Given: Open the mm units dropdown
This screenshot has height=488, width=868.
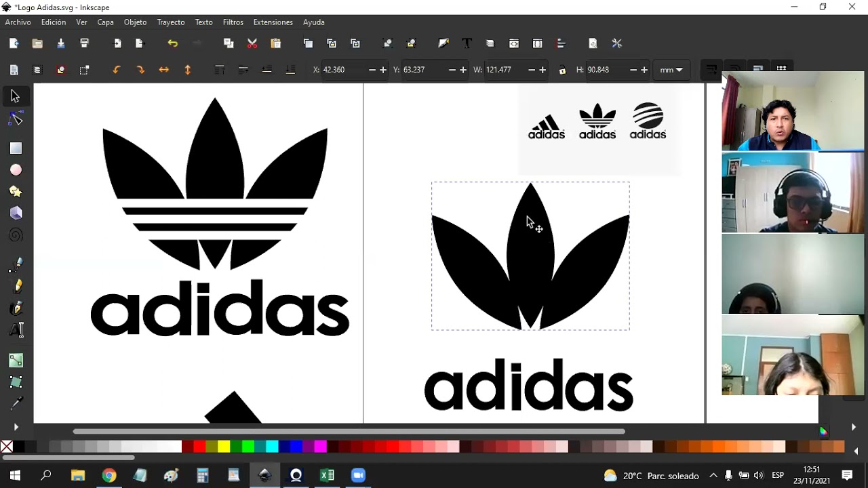Looking at the screenshot, I should [671, 70].
